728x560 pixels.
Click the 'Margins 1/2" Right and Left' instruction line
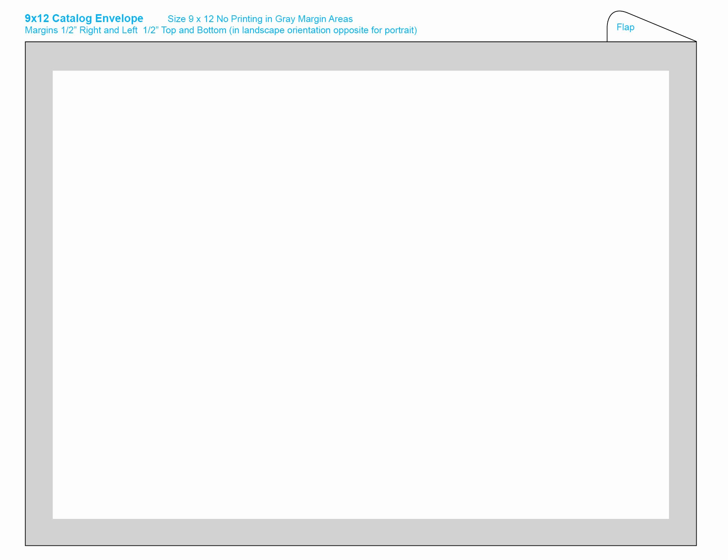coord(221,30)
